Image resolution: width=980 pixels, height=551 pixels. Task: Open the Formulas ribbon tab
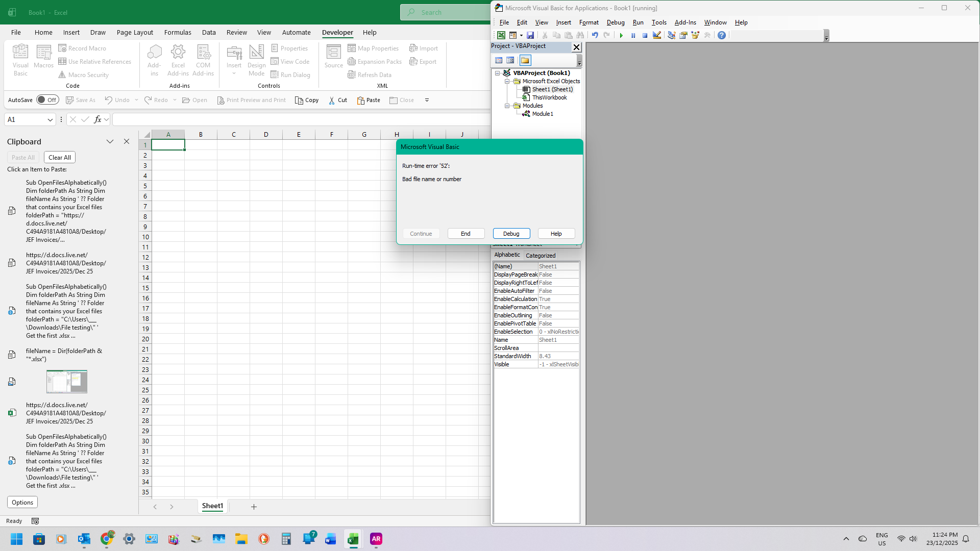click(178, 32)
